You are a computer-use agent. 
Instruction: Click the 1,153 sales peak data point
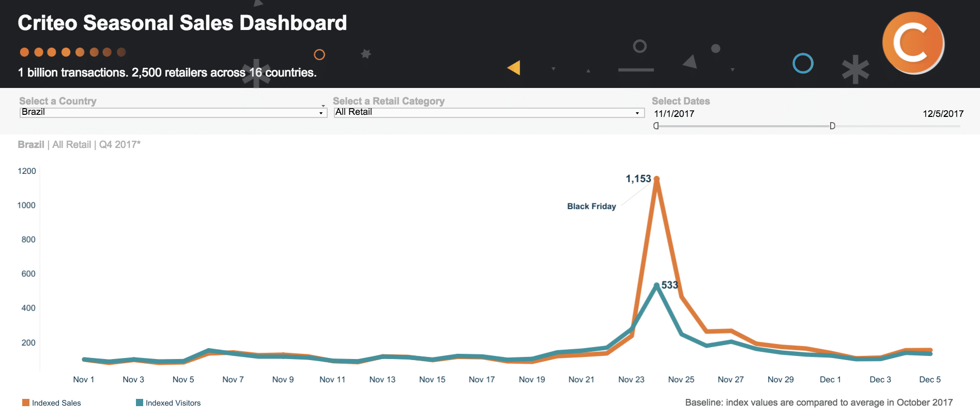tap(656, 179)
